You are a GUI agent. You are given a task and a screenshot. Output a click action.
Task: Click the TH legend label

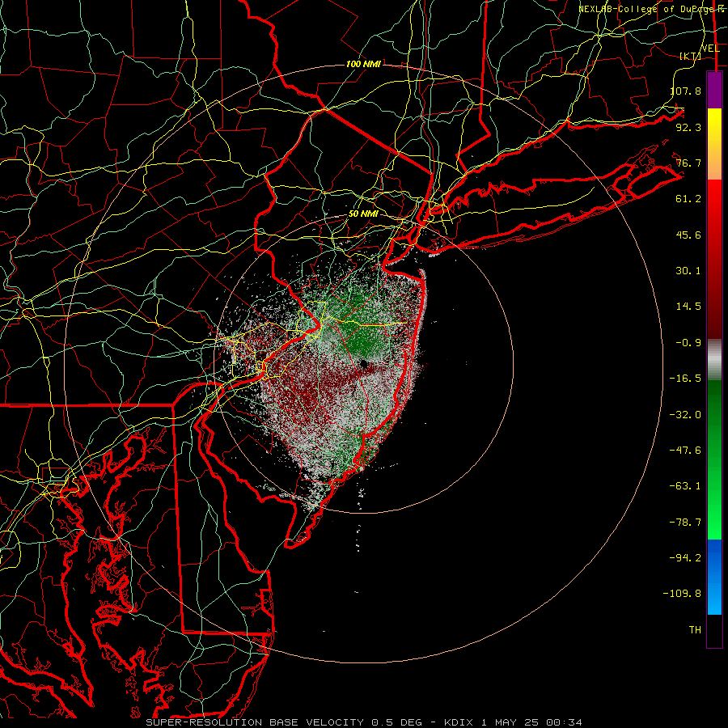(x=695, y=630)
